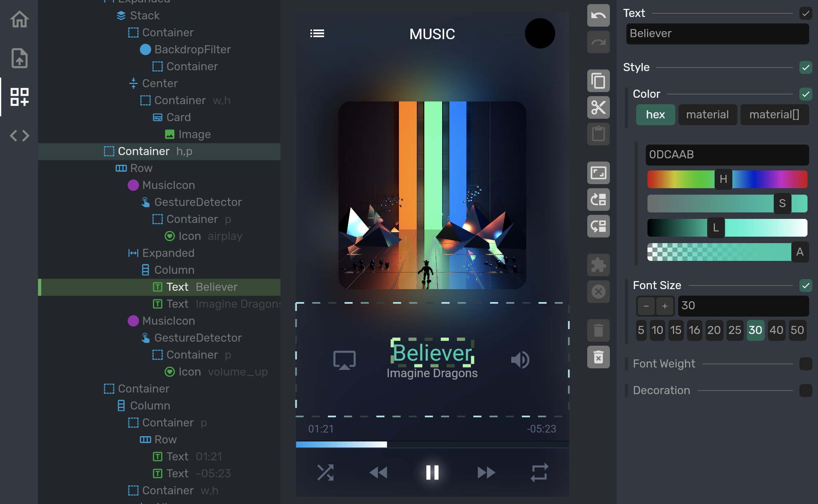Screen dimensions: 818x504
Task: Click the shuffle icon in the player
Action: click(x=325, y=472)
